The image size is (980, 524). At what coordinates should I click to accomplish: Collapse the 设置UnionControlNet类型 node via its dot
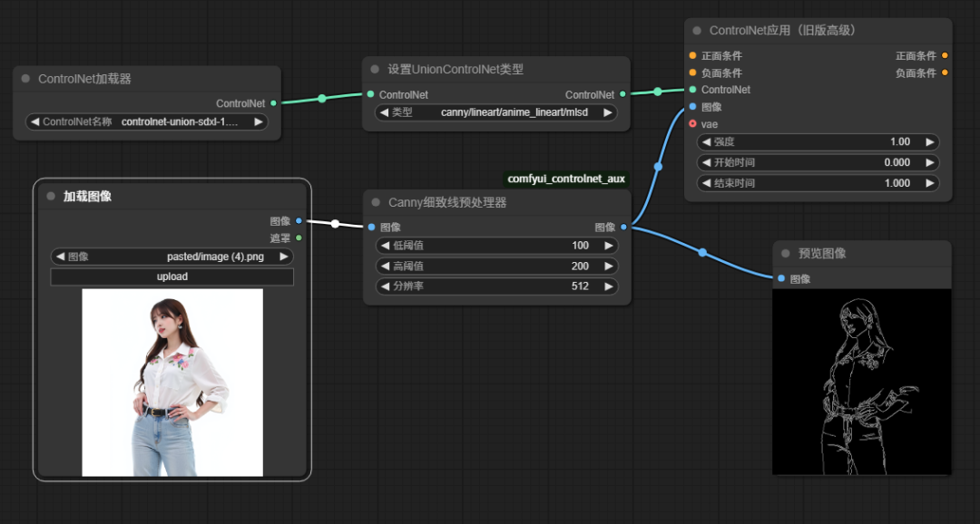point(375,69)
